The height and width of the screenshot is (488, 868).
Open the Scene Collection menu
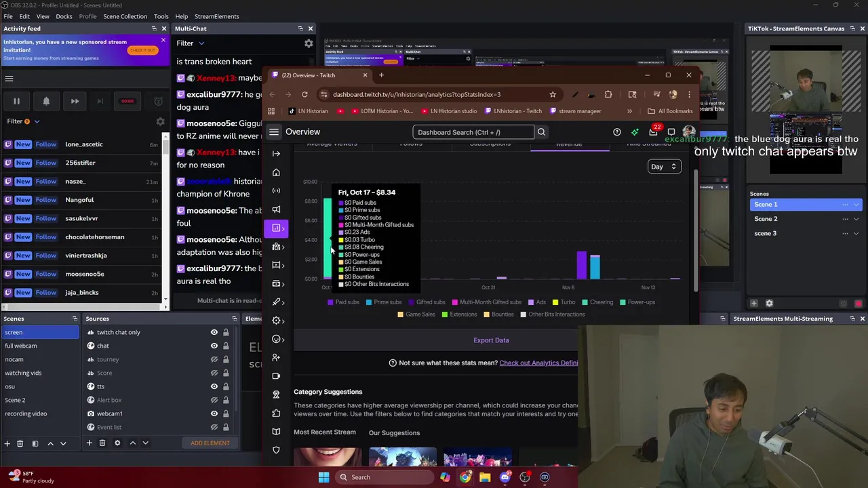tap(125, 16)
